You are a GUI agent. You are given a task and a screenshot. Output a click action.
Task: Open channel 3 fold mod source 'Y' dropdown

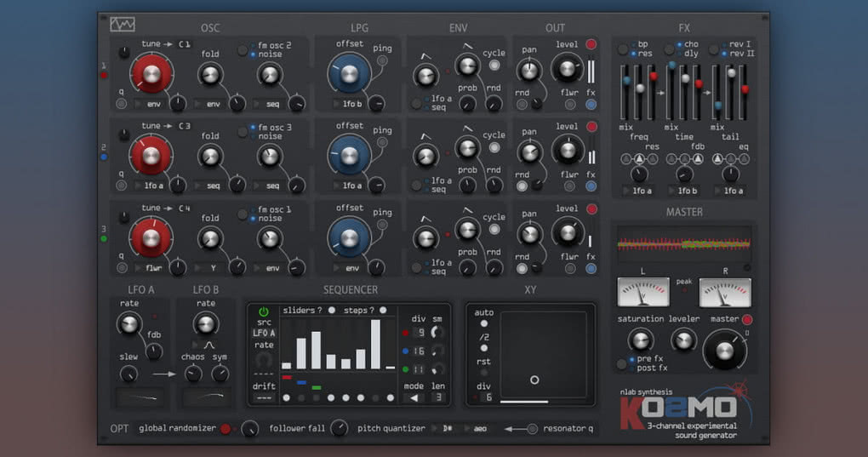tap(209, 268)
